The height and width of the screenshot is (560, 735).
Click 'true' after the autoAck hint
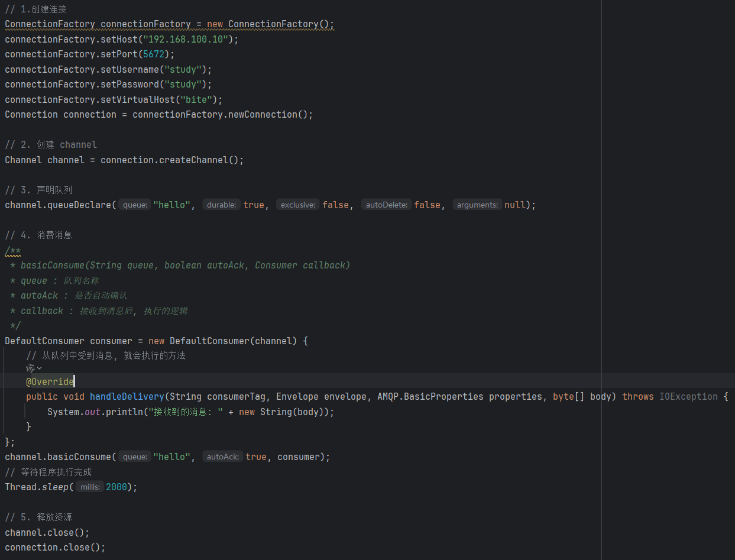[x=256, y=457]
